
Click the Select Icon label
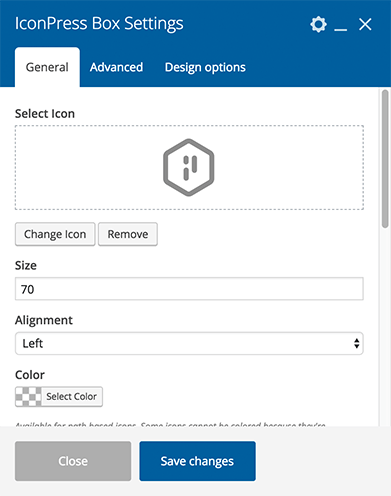(x=45, y=114)
